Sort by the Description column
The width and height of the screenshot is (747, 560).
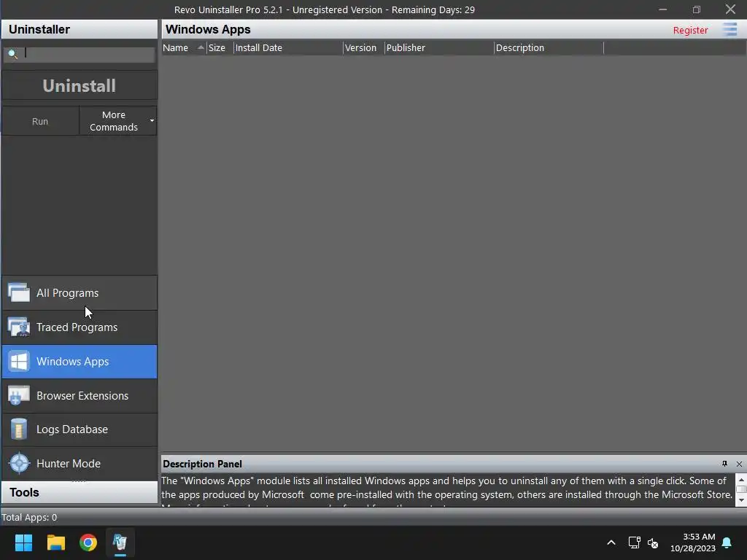549,47
